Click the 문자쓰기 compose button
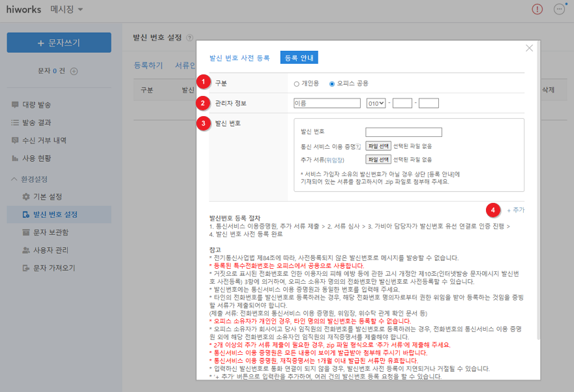The image size is (574, 392). tap(59, 42)
